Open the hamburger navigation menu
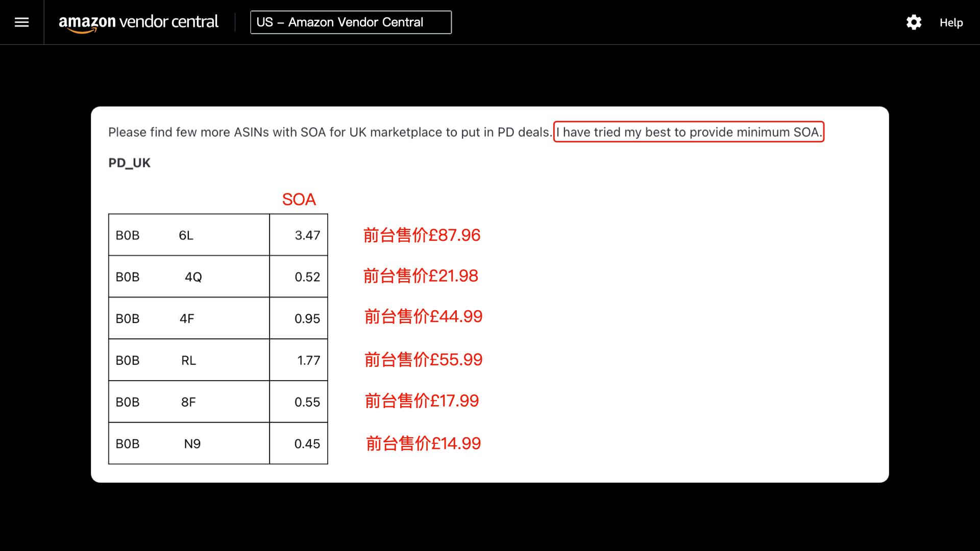Image resolution: width=980 pixels, height=551 pixels. coord(21,22)
